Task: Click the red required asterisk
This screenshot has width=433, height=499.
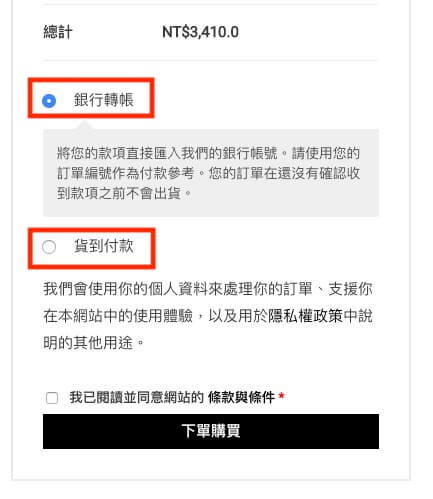Action: click(x=282, y=396)
